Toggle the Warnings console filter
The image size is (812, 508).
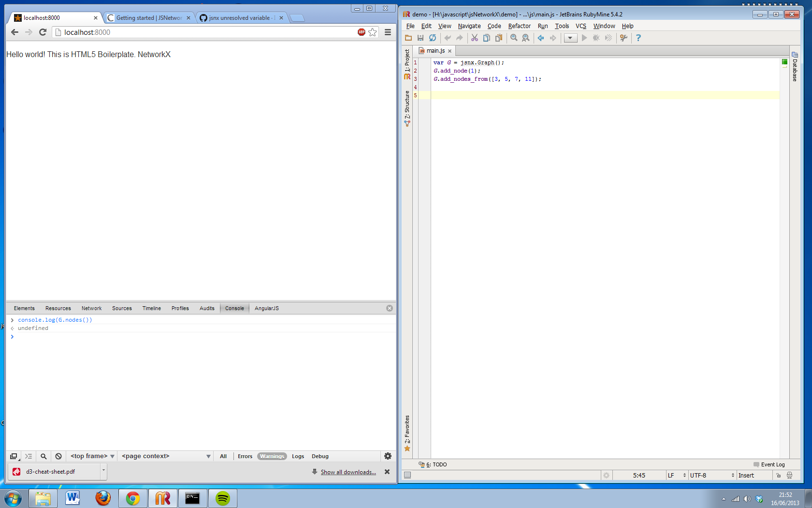(272, 456)
